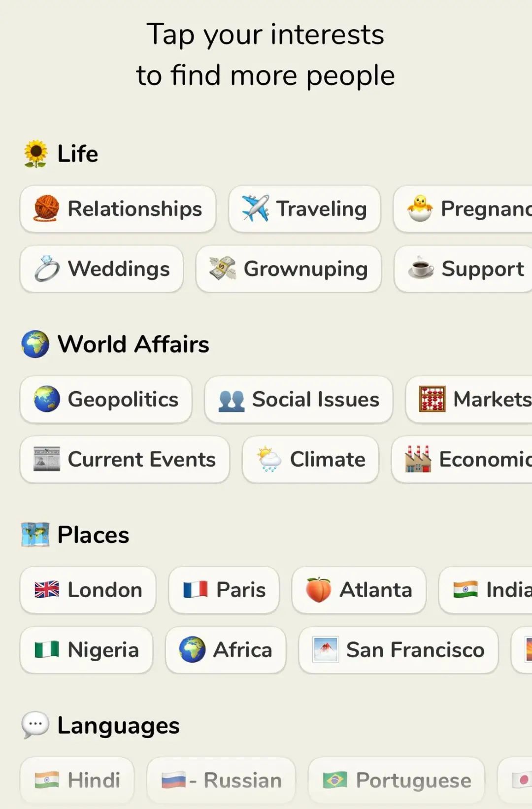Select the Social Issues interest

coord(299,400)
